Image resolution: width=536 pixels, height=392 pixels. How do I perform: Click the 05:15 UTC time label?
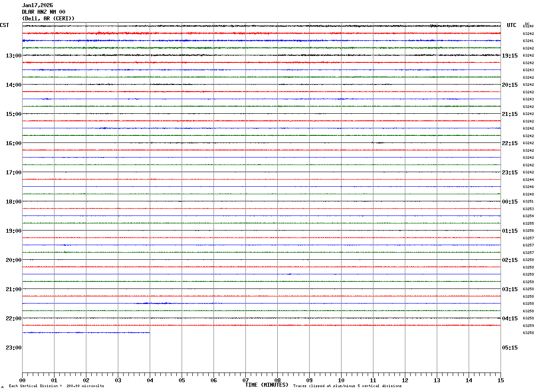click(x=510, y=348)
